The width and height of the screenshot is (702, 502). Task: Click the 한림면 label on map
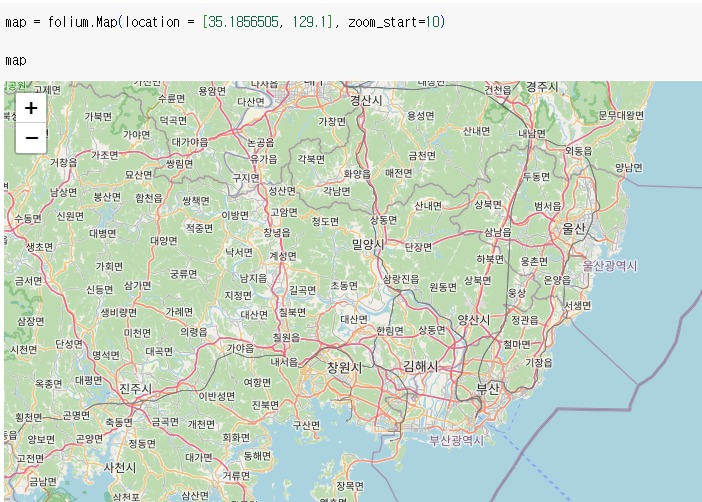click(x=390, y=330)
